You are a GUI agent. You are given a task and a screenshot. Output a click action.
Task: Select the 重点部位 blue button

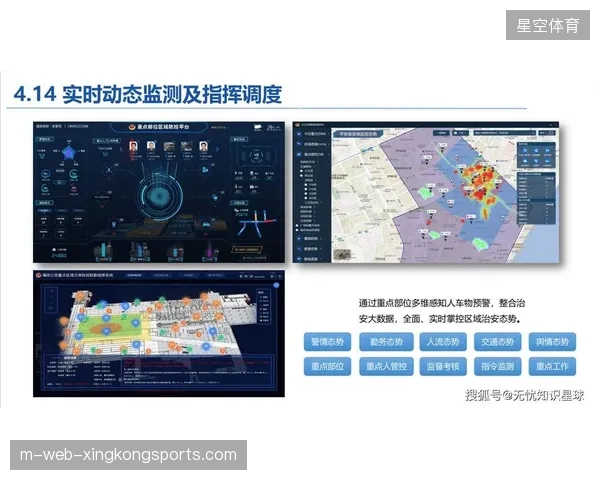327,366
